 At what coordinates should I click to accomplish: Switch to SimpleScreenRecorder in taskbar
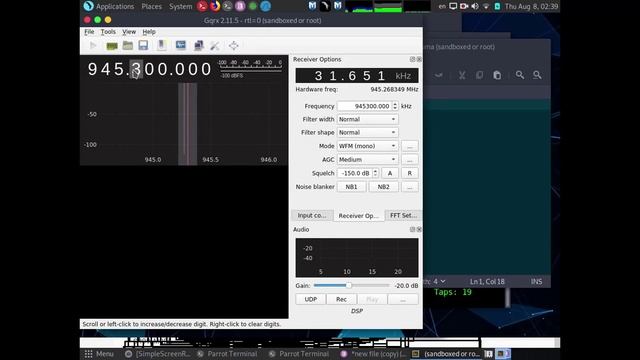(x=158, y=354)
